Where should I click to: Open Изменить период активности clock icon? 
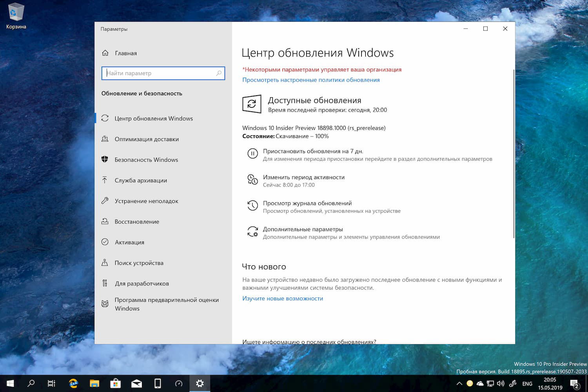pyautogui.click(x=253, y=180)
